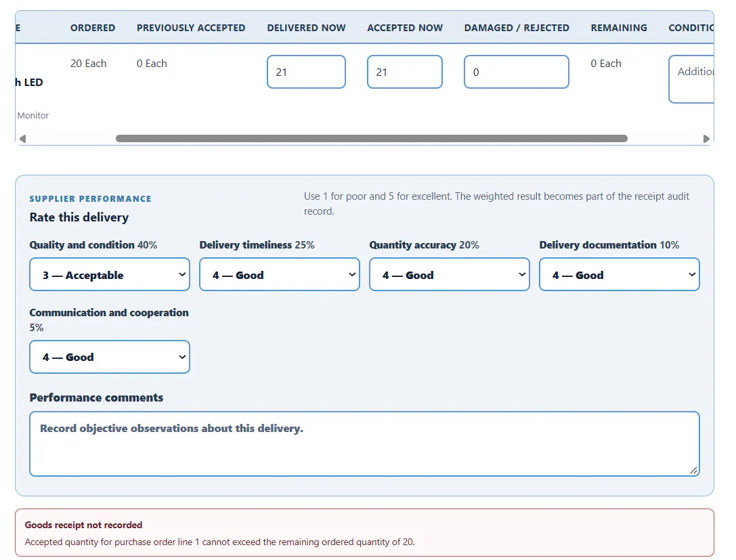Click the DELIVERED NOW column header

tap(306, 28)
